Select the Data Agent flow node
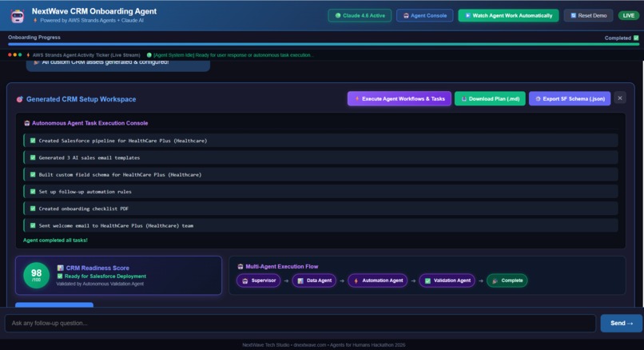This screenshot has height=350, width=644. [314, 280]
